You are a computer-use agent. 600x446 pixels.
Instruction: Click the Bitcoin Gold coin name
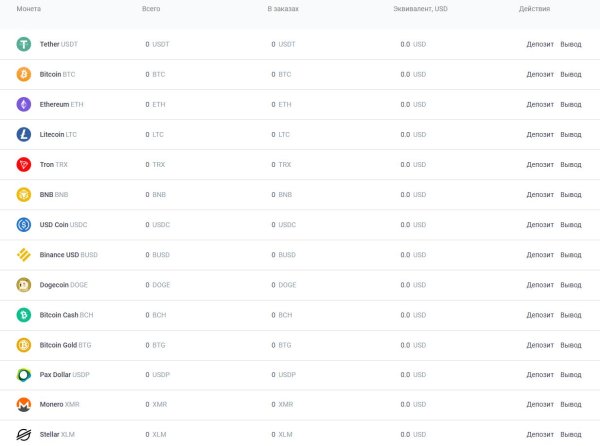click(x=56, y=345)
